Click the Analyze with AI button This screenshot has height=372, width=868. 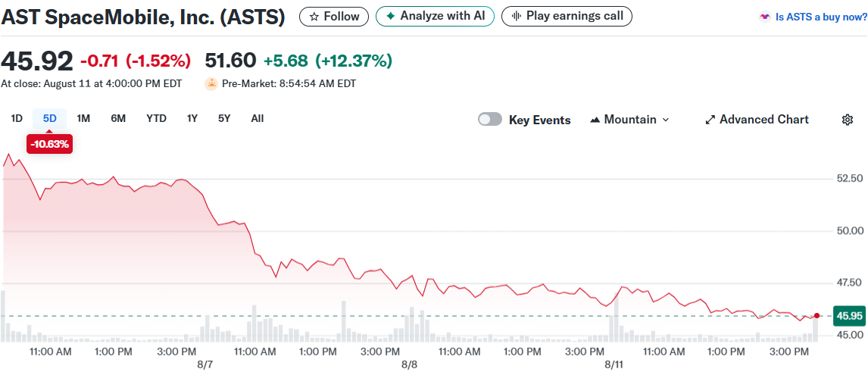click(x=435, y=16)
